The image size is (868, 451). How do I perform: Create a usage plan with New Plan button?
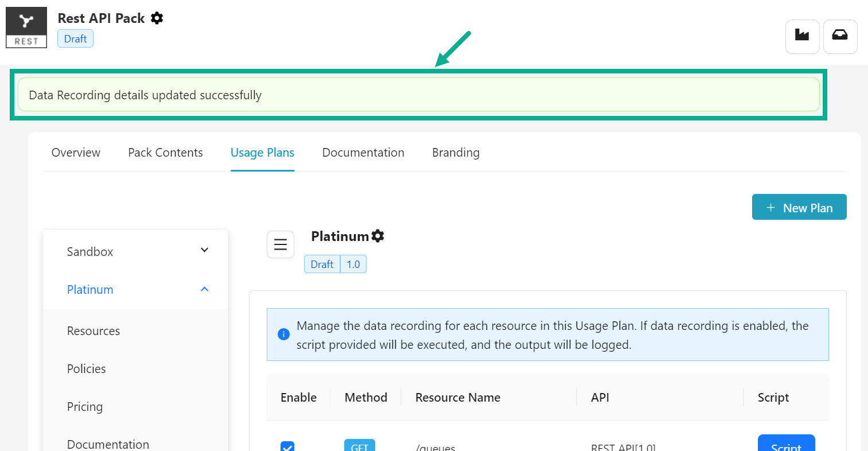pyautogui.click(x=799, y=207)
